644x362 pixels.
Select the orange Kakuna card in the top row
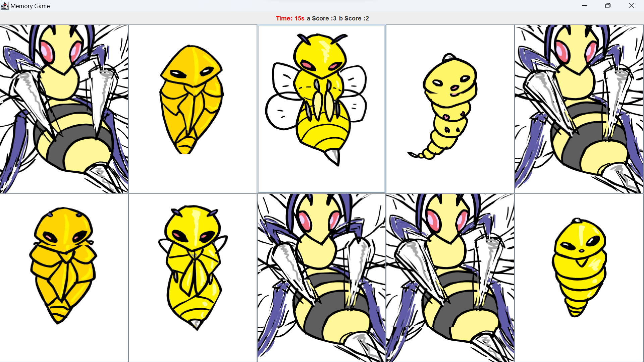click(x=193, y=109)
